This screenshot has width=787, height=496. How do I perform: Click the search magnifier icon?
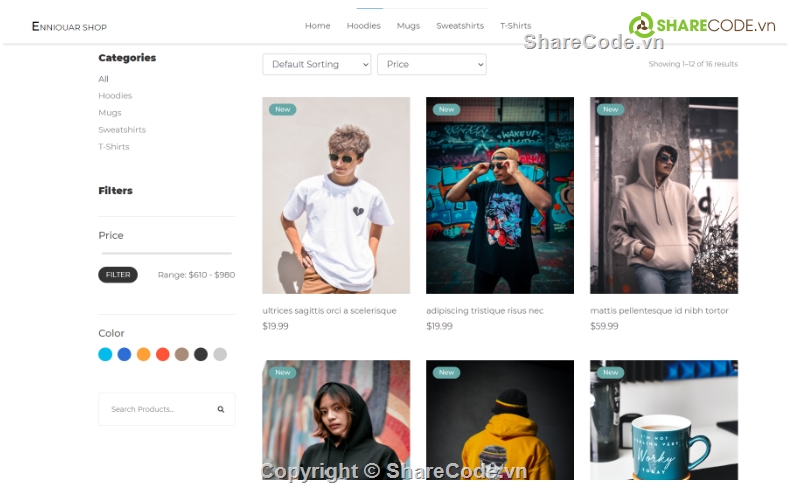[x=221, y=409]
